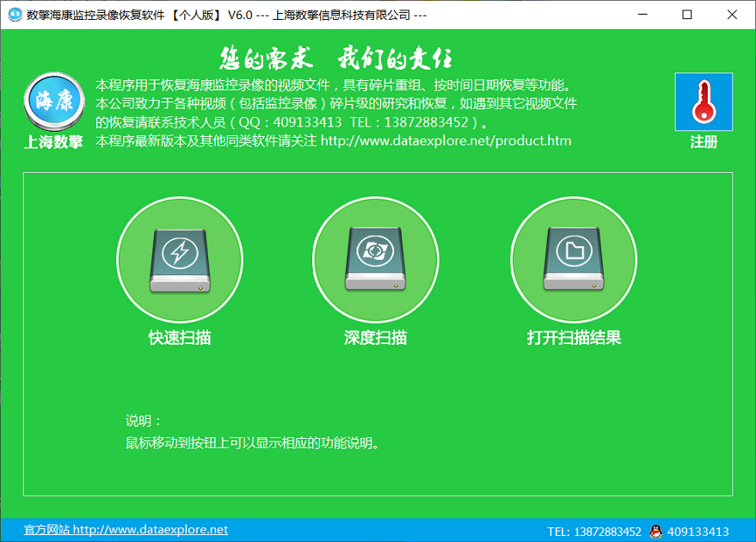Screen dimensions: 756x542
Task: Click the red key 注册 register icon
Action: pos(704,102)
